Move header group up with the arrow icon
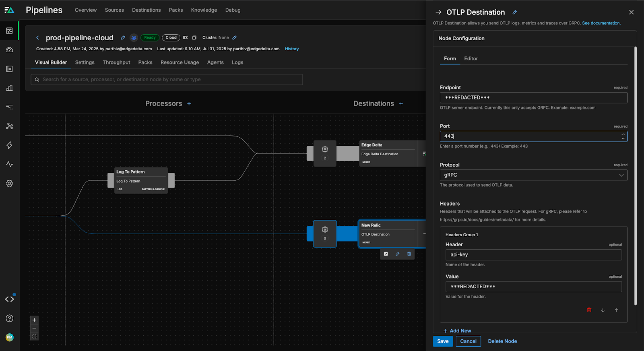 pos(616,310)
